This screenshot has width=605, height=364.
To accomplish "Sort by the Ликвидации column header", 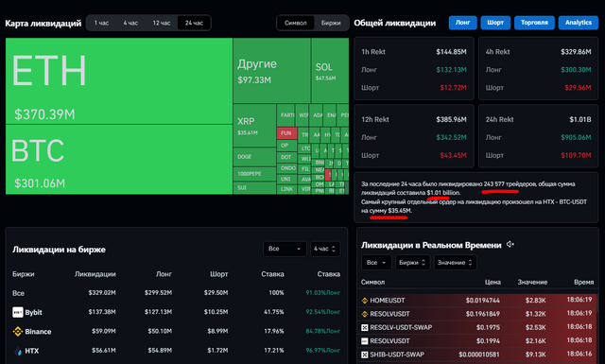I will [x=95, y=274].
